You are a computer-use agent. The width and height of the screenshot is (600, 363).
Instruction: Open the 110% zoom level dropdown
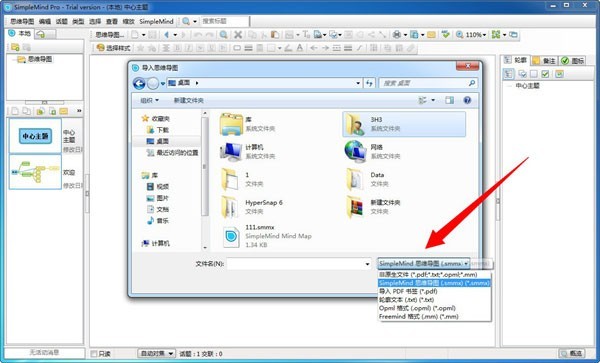(484, 35)
